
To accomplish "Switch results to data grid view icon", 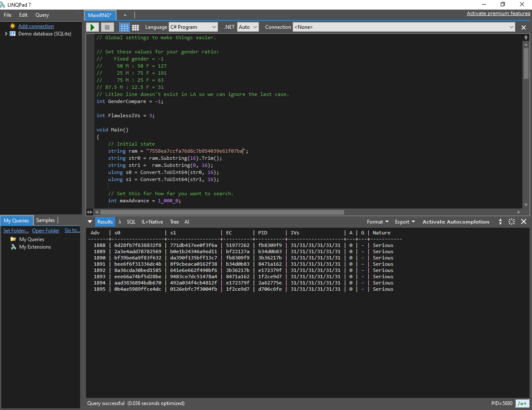I will coord(135,28).
